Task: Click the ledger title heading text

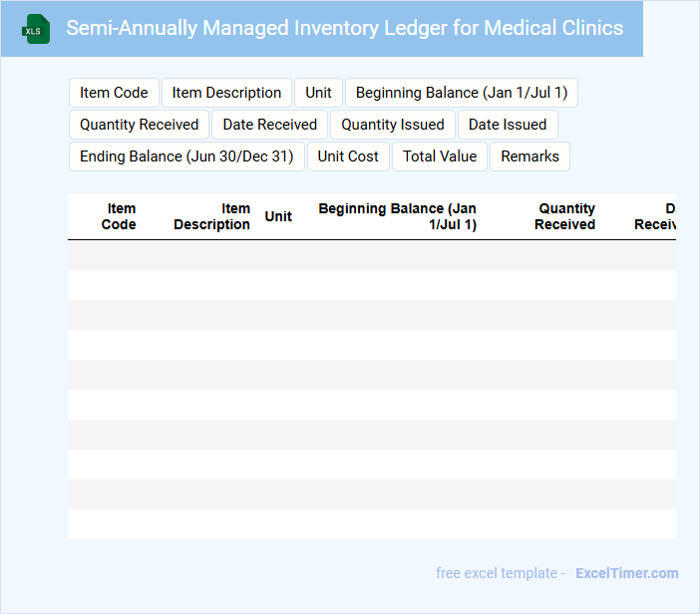Action: pyautogui.click(x=344, y=28)
